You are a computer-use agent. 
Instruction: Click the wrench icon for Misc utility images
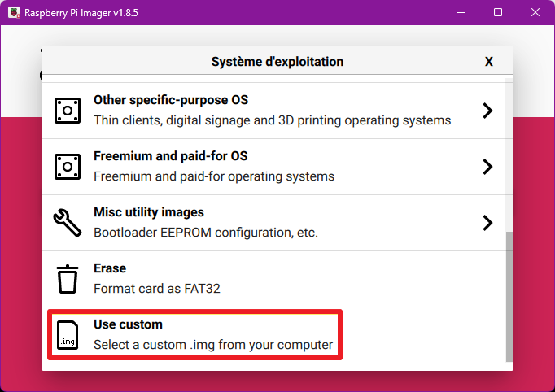[68, 223]
